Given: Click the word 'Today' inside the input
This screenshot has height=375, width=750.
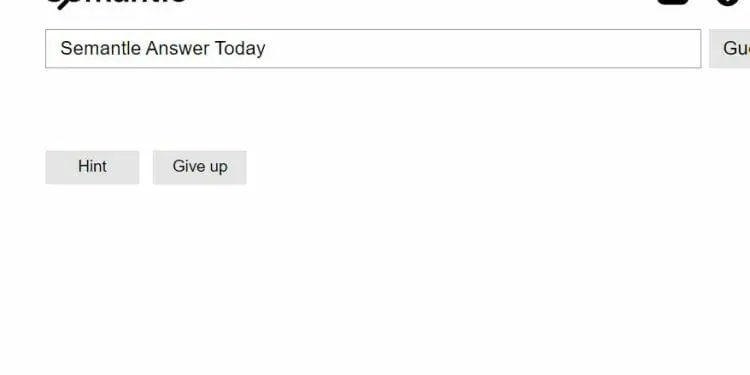Looking at the screenshot, I should click(x=240, y=49).
